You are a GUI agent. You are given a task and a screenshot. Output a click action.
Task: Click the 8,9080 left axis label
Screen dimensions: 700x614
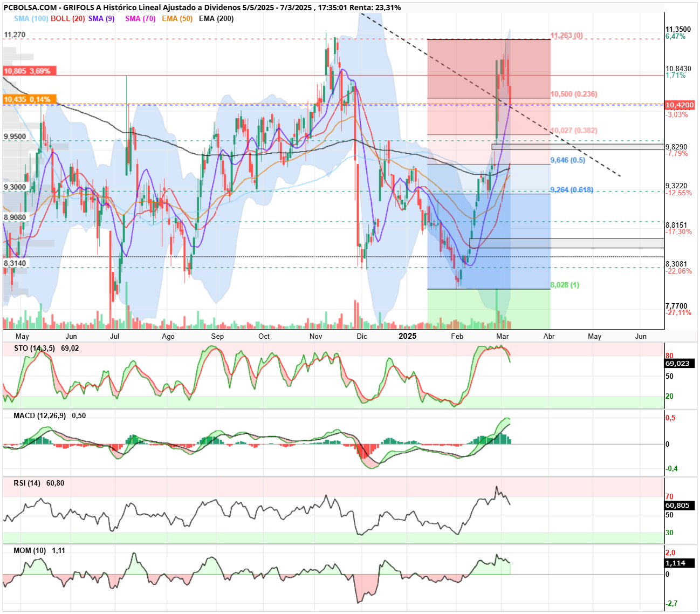coord(15,217)
